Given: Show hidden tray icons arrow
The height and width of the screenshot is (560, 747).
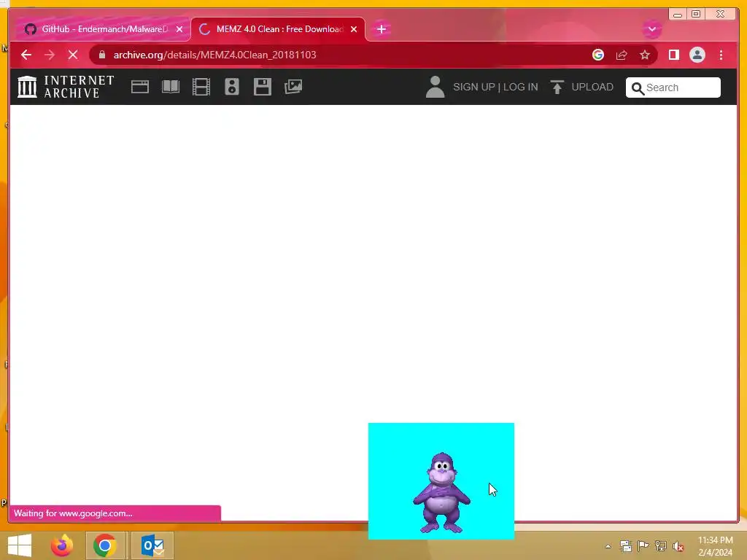Looking at the screenshot, I should coord(608,546).
